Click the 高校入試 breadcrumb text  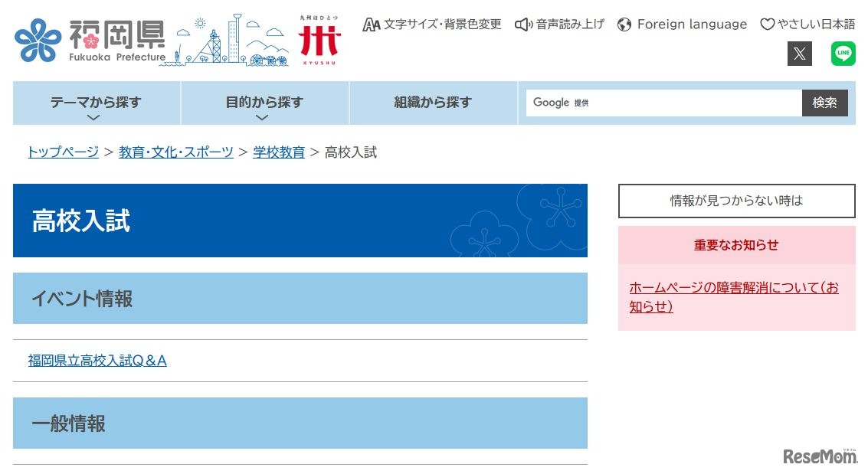pos(350,152)
